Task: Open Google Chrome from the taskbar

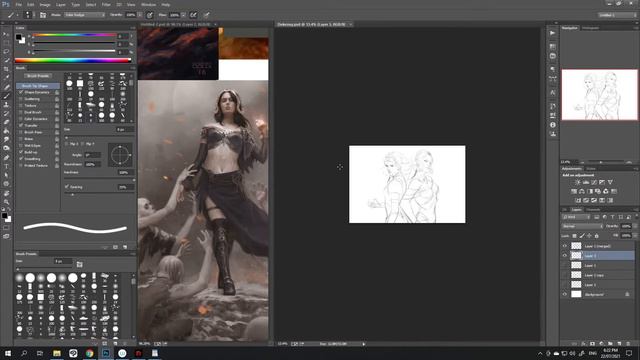Action: tap(89, 353)
